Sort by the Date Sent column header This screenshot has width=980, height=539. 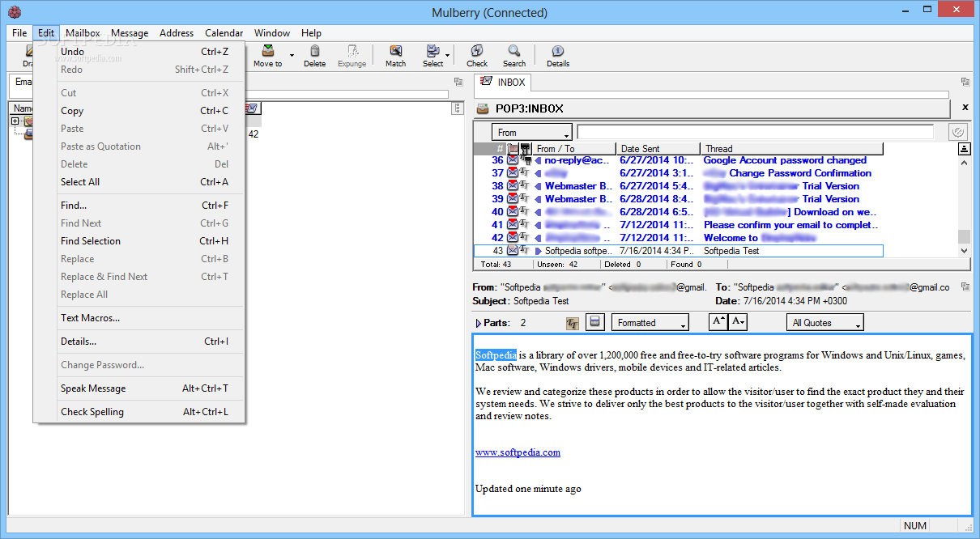[x=658, y=149]
